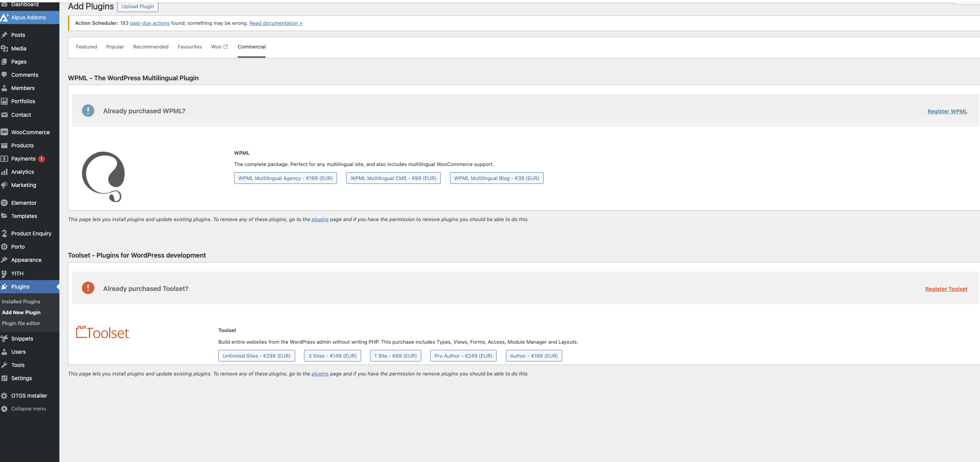Click the Portfolios icon
The image size is (980, 462).
[x=5, y=101]
